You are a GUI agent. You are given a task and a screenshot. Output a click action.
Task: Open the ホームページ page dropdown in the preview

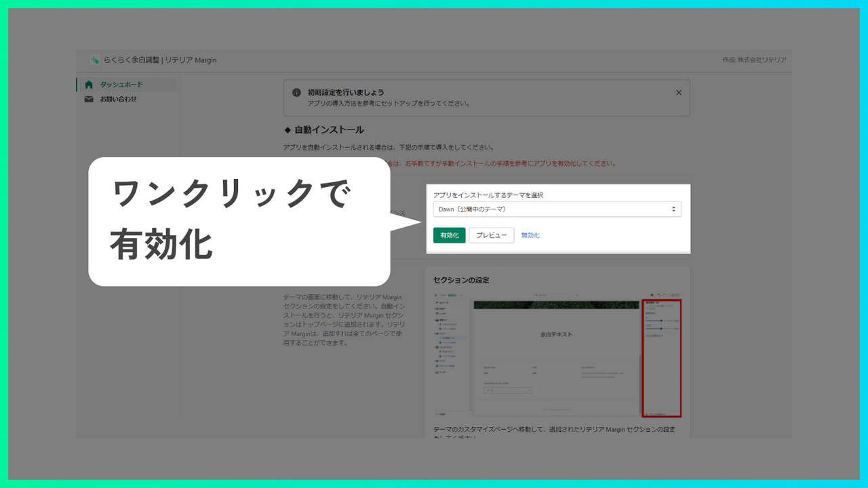coord(556,295)
